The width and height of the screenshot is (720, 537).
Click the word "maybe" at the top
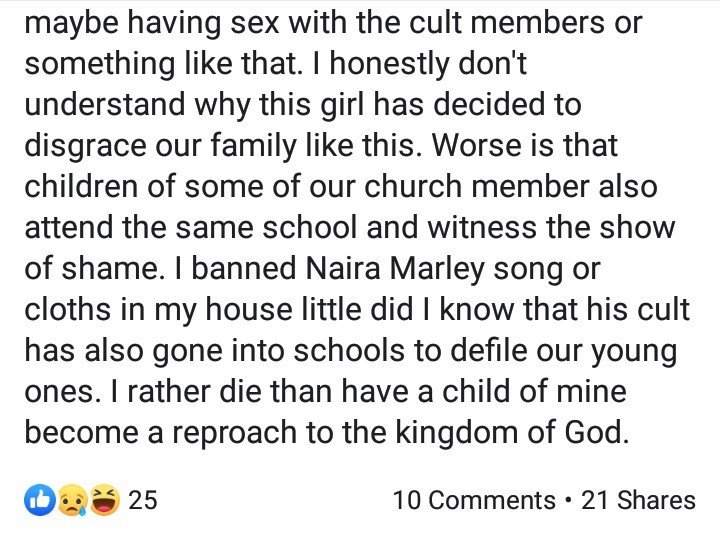pos(72,24)
